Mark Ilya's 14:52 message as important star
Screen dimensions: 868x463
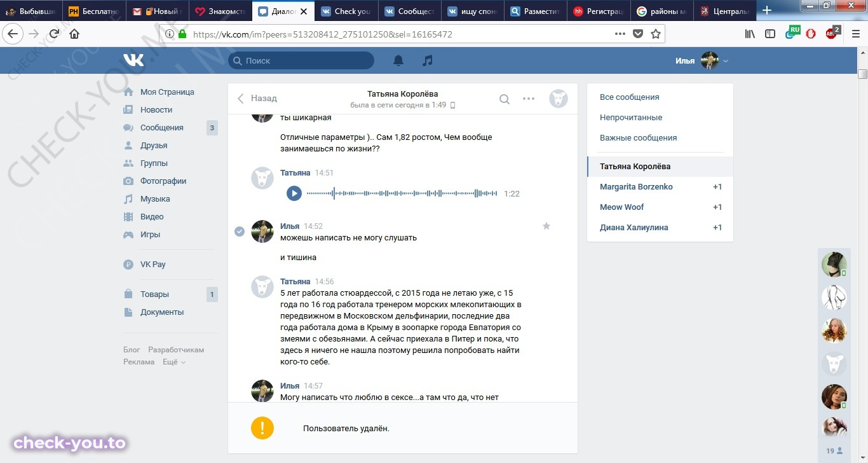[546, 226]
